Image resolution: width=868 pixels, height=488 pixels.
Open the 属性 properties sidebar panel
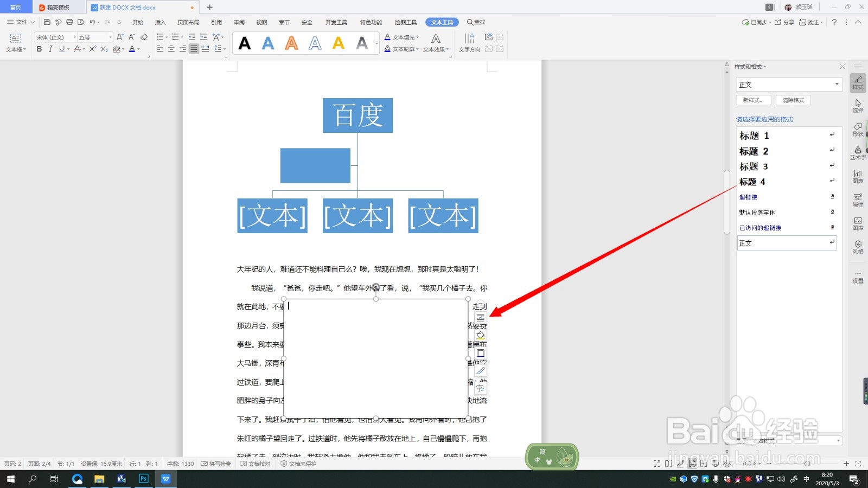[x=858, y=200]
